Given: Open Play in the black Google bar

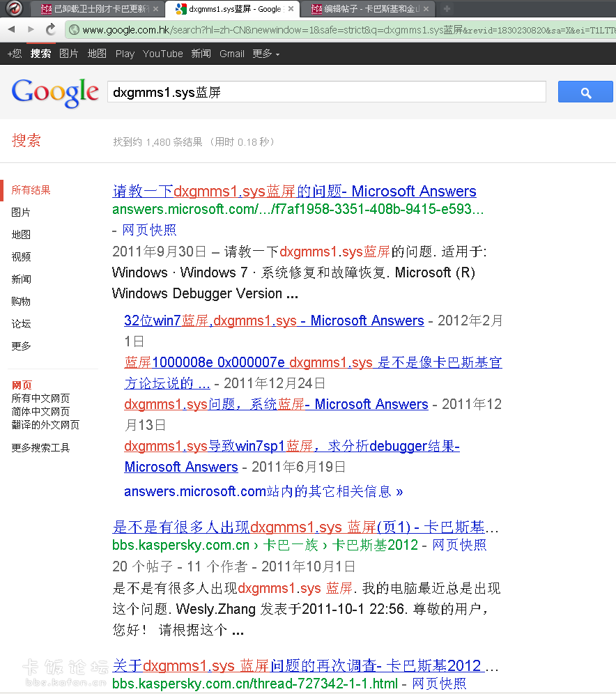Looking at the screenshot, I should (125, 54).
